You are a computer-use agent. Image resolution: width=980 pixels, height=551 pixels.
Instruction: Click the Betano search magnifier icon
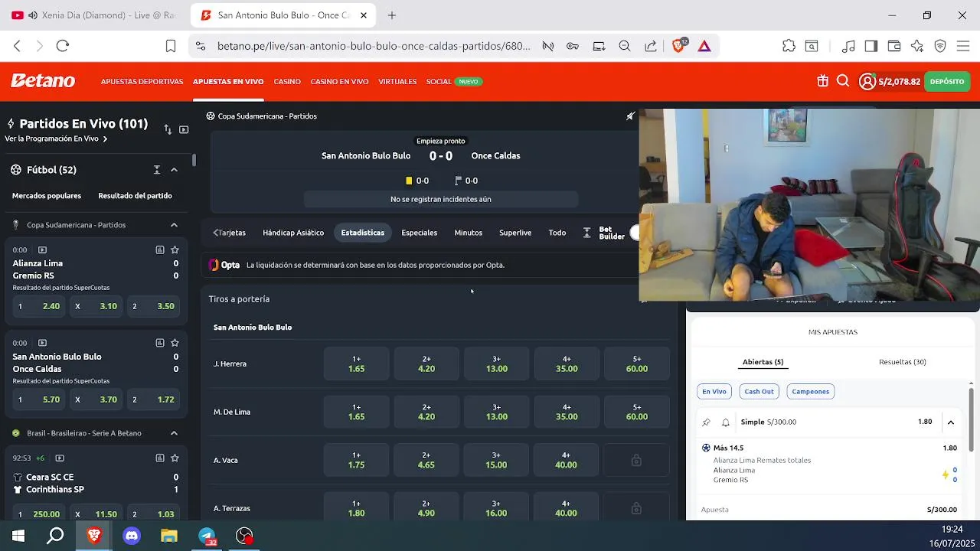[x=843, y=81]
